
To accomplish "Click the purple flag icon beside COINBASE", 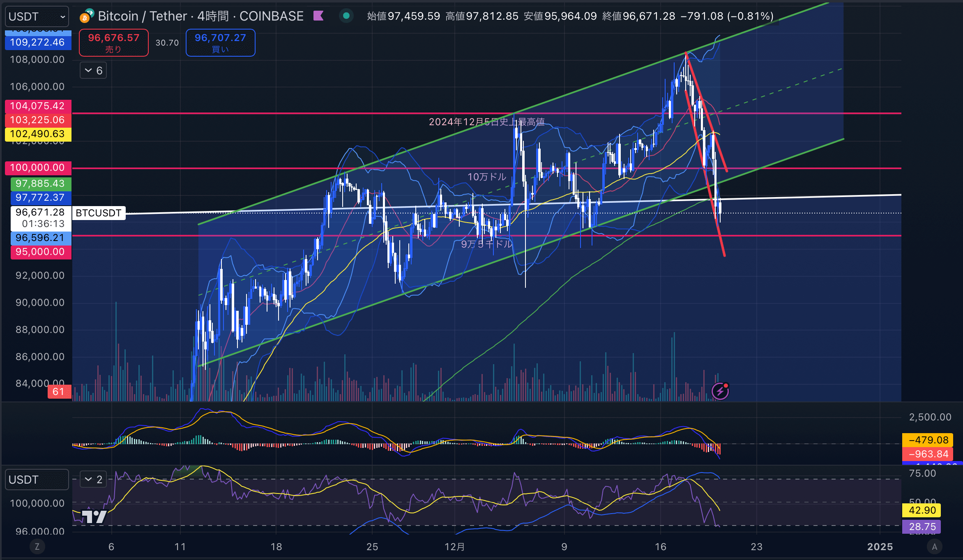I will coord(318,16).
